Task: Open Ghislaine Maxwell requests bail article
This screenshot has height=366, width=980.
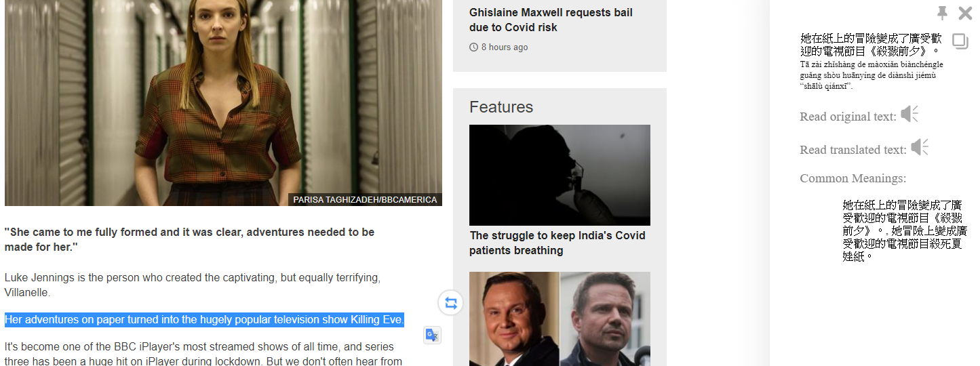Action: tap(551, 20)
